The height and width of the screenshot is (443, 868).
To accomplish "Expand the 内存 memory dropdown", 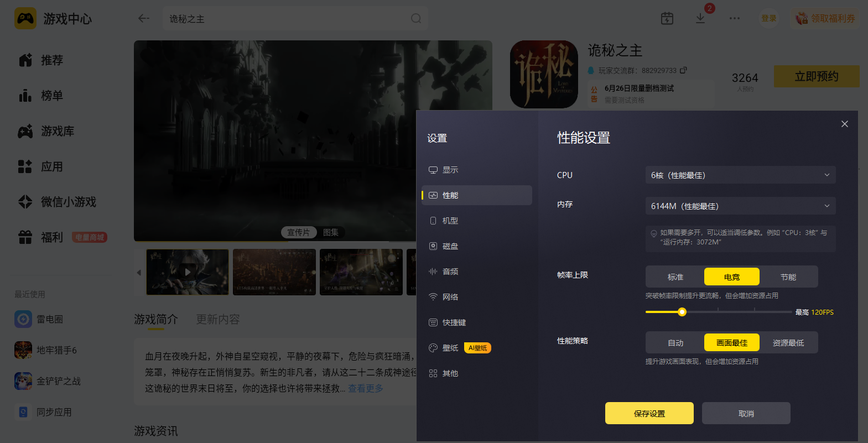I will (741, 206).
